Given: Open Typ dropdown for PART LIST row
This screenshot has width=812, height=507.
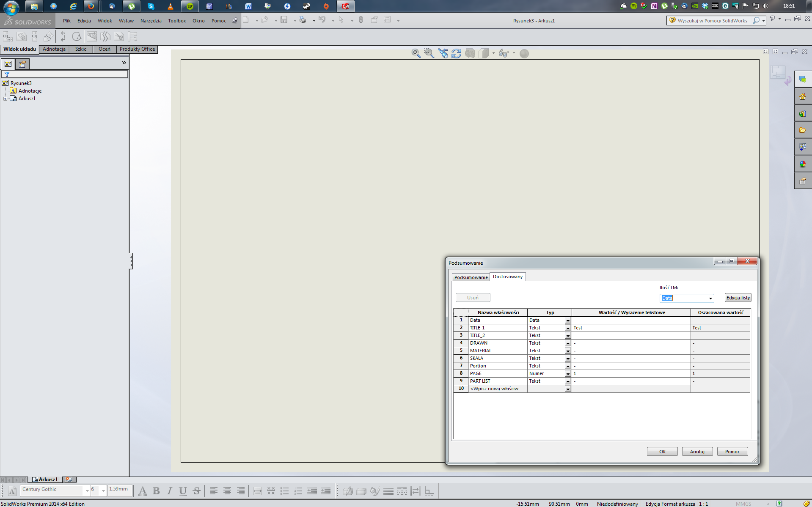Looking at the screenshot, I should coord(568,381).
